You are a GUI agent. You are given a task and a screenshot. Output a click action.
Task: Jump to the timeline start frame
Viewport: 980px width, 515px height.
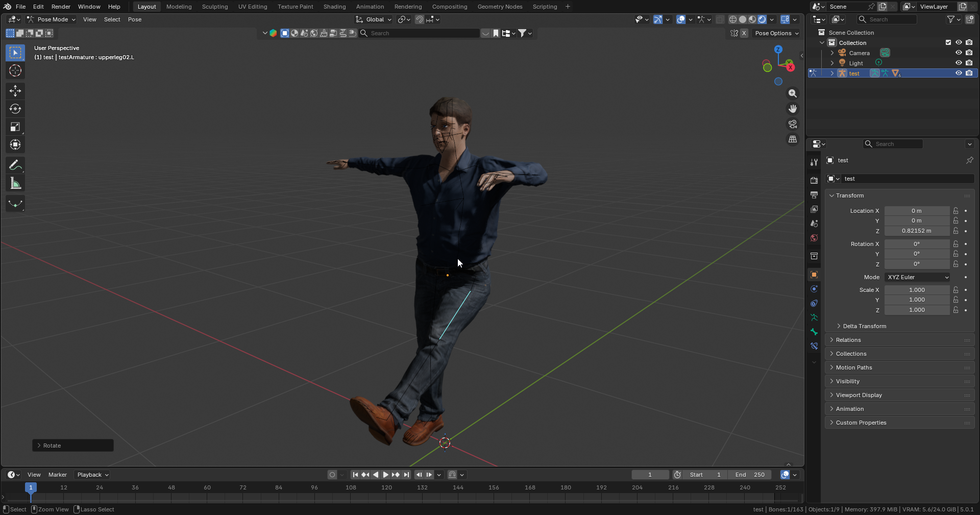pos(355,475)
